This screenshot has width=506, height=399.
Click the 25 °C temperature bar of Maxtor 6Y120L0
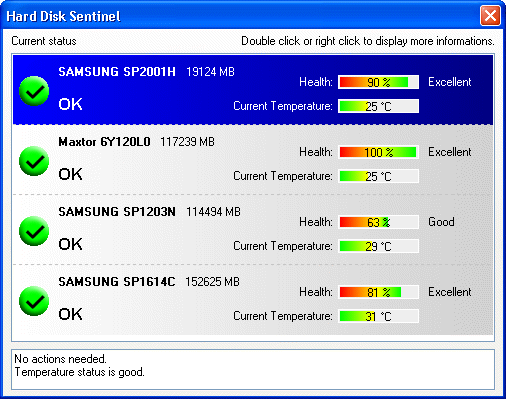pos(378,176)
